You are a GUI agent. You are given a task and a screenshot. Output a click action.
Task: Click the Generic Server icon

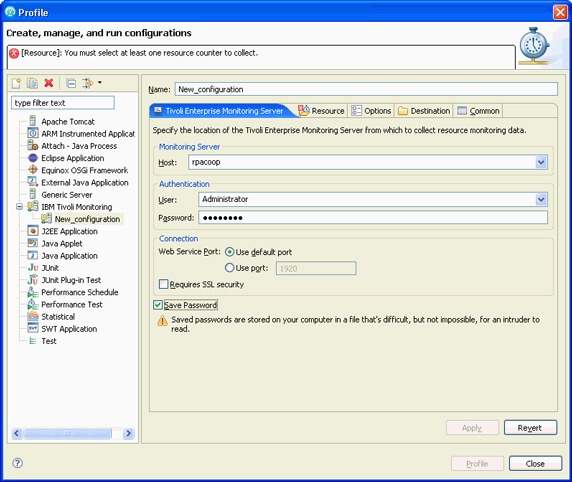pyautogui.click(x=33, y=194)
